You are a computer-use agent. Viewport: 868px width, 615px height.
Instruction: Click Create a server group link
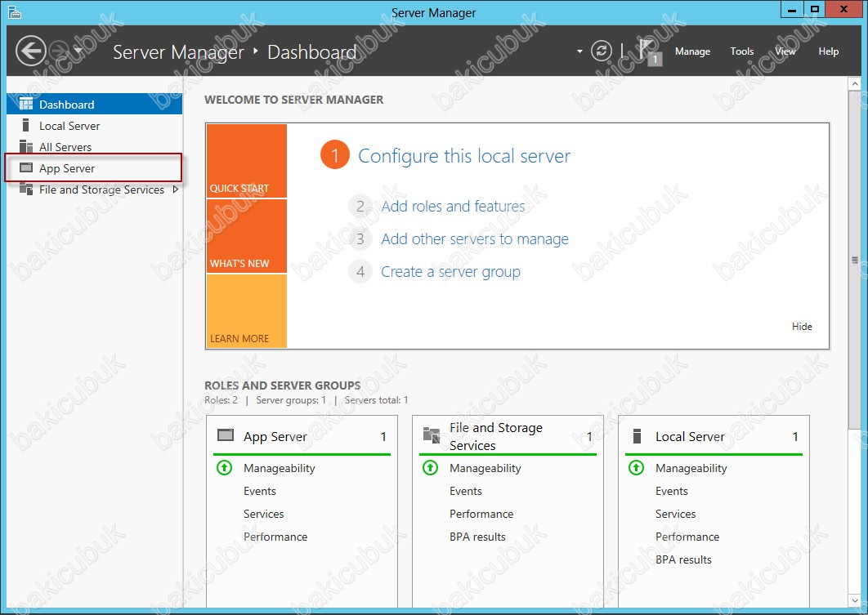tap(450, 271)
